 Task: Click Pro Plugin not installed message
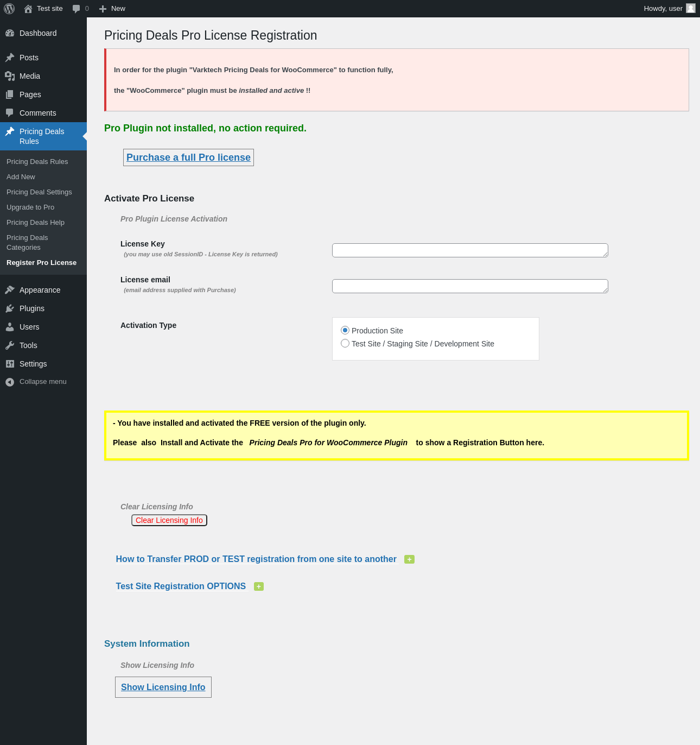point(205,128)
